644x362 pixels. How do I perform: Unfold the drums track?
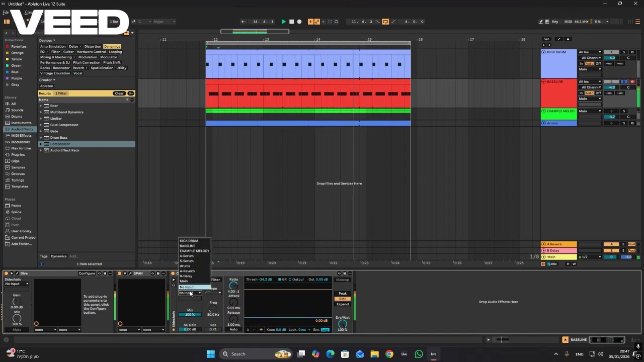tap(544, 123)
